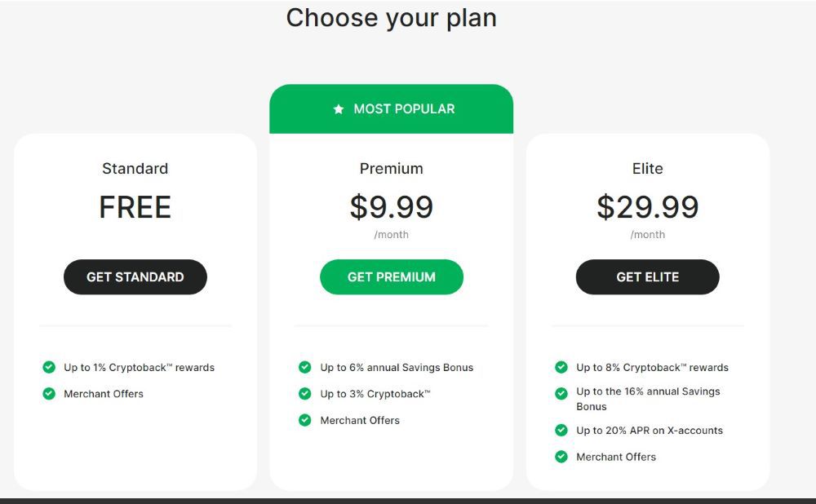Click checkmark beside Standard plan Merchant Offers
This screenshot has width=816, height=504.
click(x=49, y=394)
